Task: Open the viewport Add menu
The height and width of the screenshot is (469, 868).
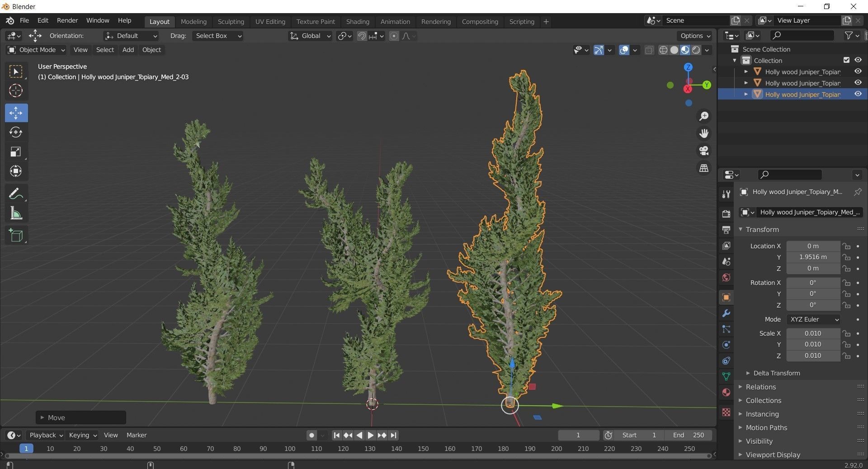Action: coord(128,50)
